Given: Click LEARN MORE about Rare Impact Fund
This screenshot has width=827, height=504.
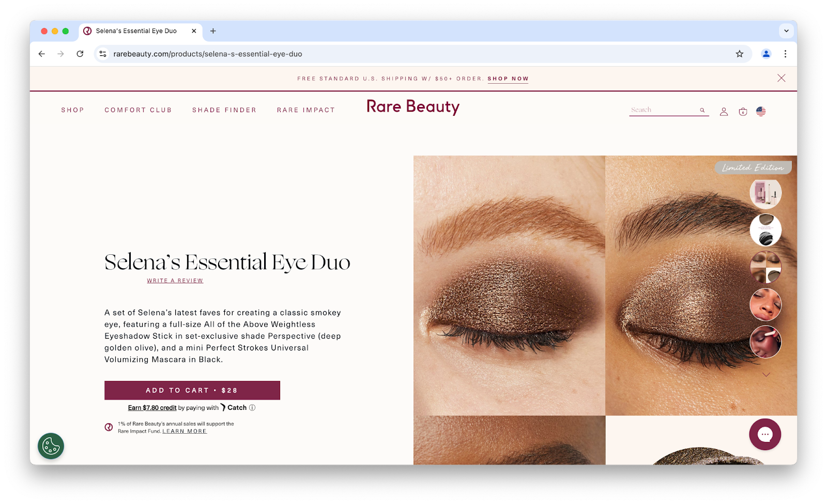Looking at the screenshot, I should 185,431.
